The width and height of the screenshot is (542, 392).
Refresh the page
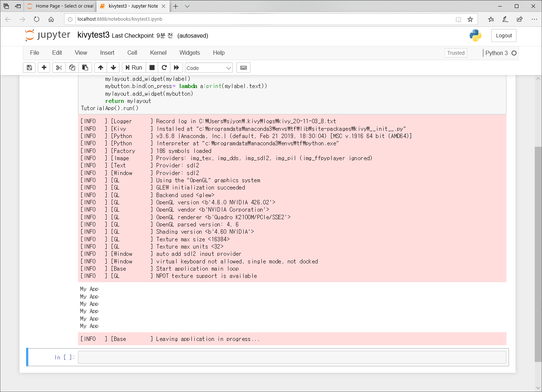point(37,19)
